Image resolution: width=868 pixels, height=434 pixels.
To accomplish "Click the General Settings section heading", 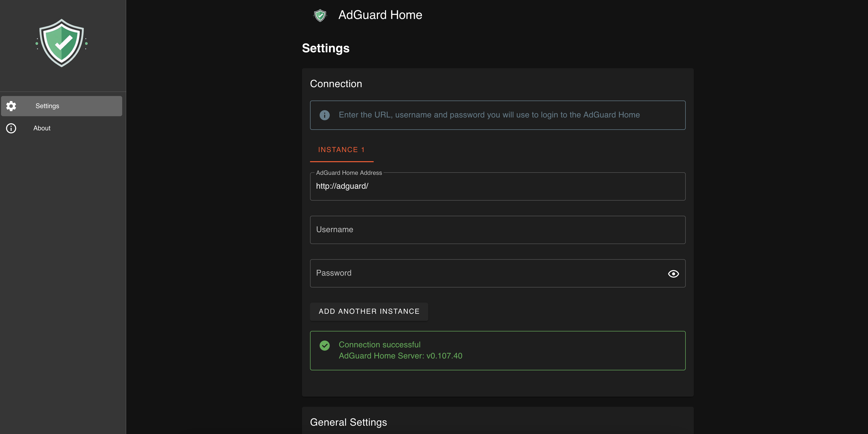I will tap(348, 422).
